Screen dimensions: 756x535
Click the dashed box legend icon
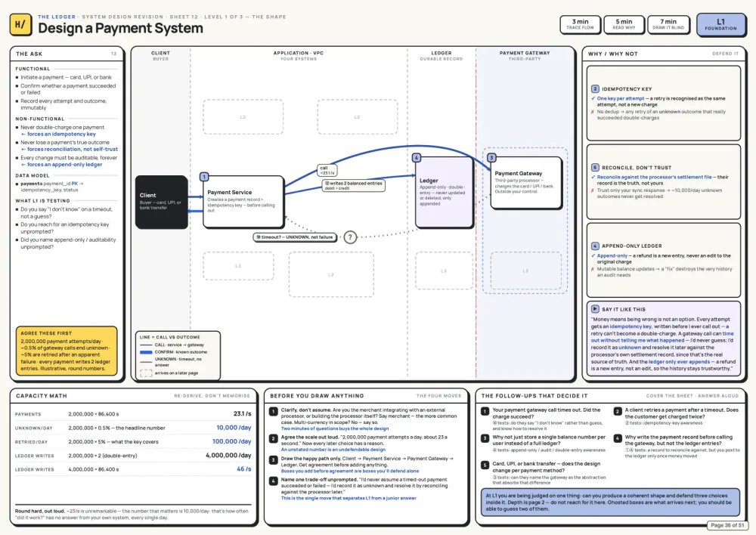146,373
